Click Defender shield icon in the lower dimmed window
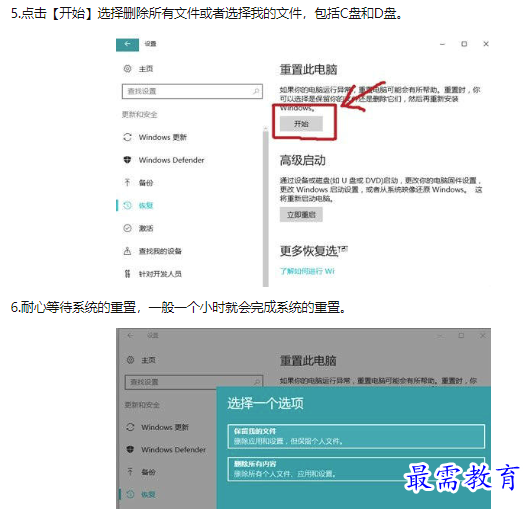This screenshot has width=528, height=509. 130,449
